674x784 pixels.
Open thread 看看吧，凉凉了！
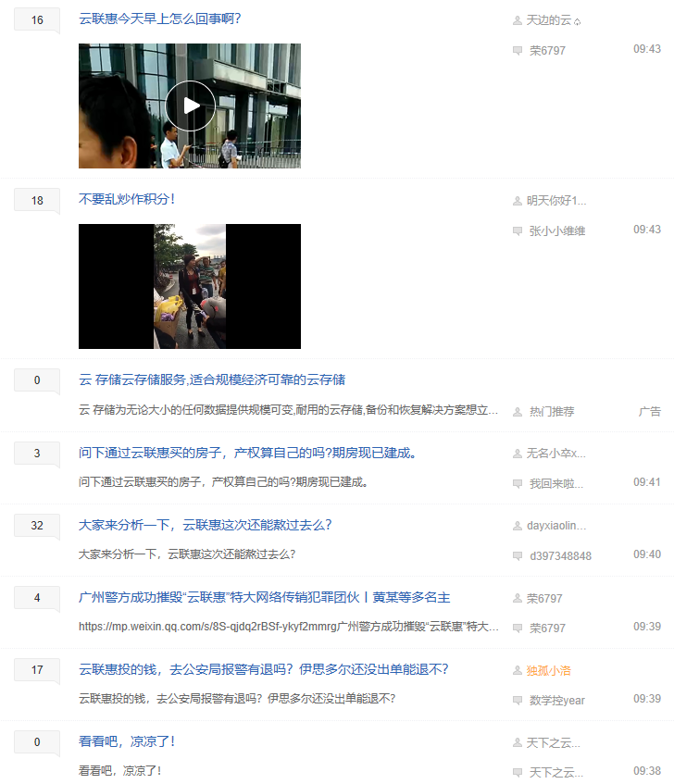pyautogui.click(x=127, y=741)
